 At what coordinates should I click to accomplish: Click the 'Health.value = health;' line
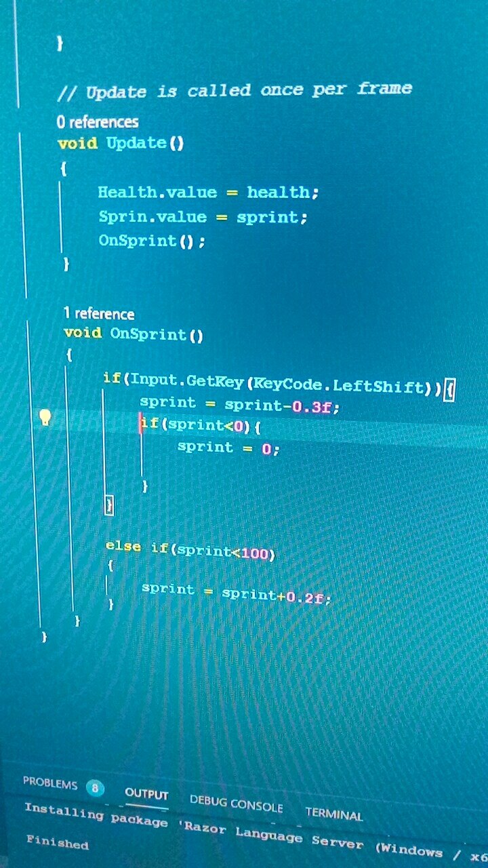pyautogui.click(x=208, y=193)
